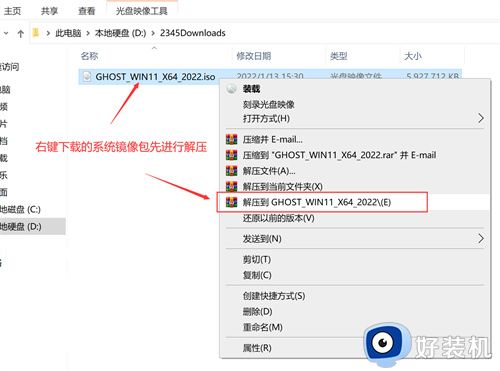Click WinRAR icon beside 压缩到 rar 并 E-mail
The height and width of the screenshot is (372, 500).
232,155
